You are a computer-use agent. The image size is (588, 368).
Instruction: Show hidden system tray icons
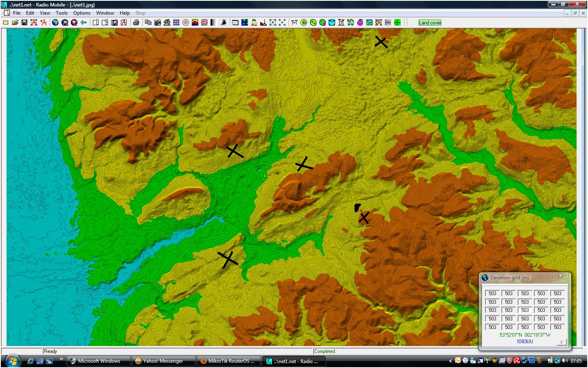[450, 361]
